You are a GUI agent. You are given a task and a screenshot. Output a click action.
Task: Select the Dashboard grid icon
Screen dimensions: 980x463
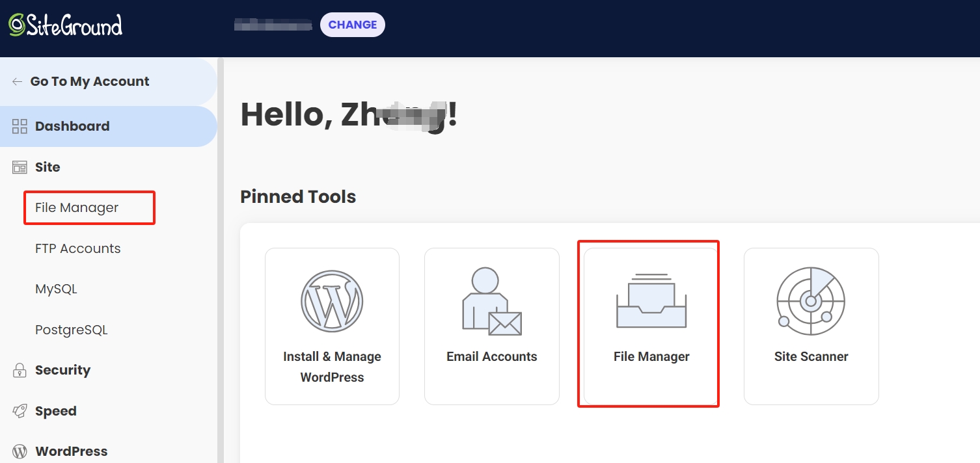(18, 126)
